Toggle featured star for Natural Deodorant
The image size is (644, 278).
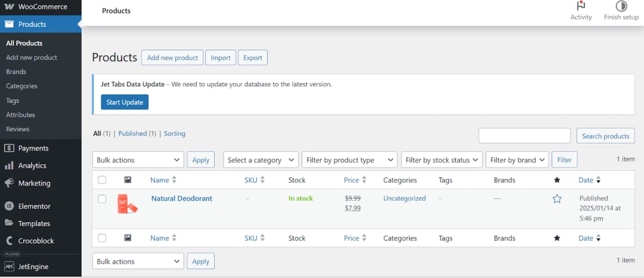(x=557, y=199)
